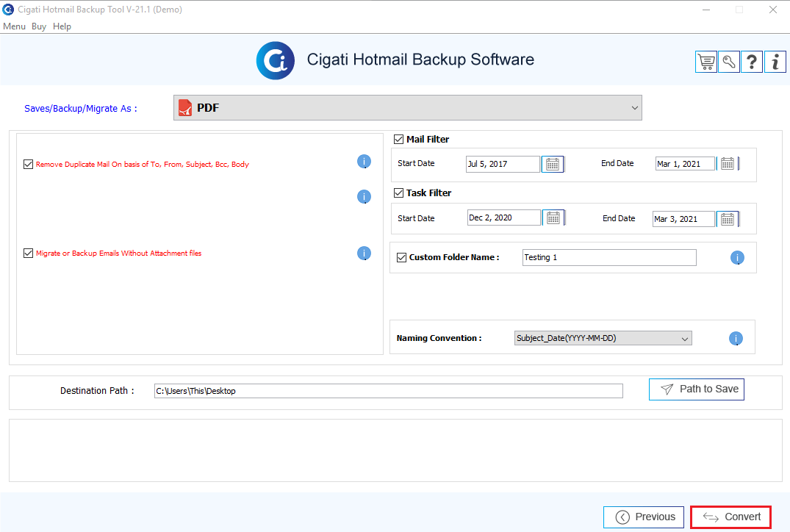The height and width of the screenshot is (532, 790).
Task: Click the Custom Folder Name text field
Action: pyautogui.click(x=609, y=257)
